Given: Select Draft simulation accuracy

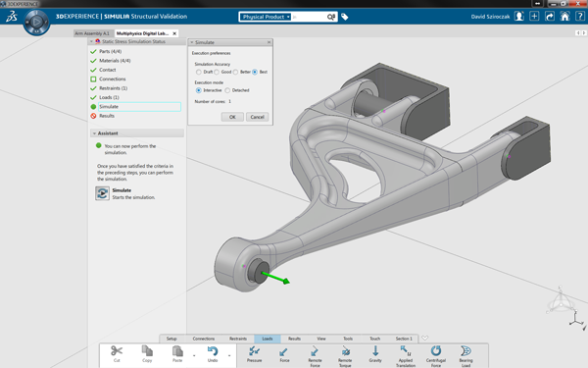Looking at the screenshot, I should point(198,72).
